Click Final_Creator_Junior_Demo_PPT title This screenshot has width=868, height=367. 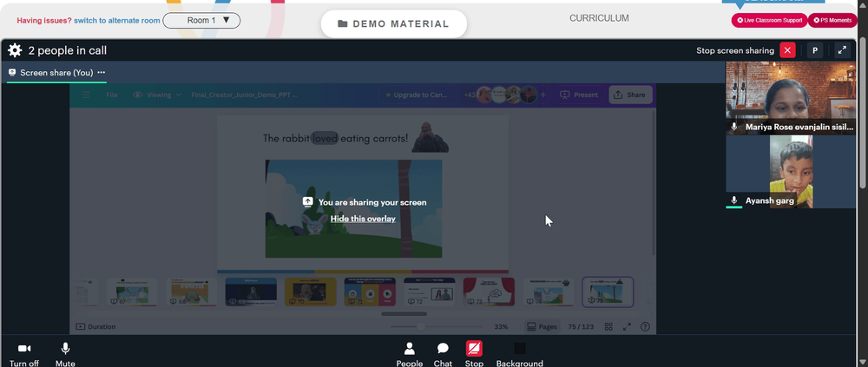click(244, 95)
